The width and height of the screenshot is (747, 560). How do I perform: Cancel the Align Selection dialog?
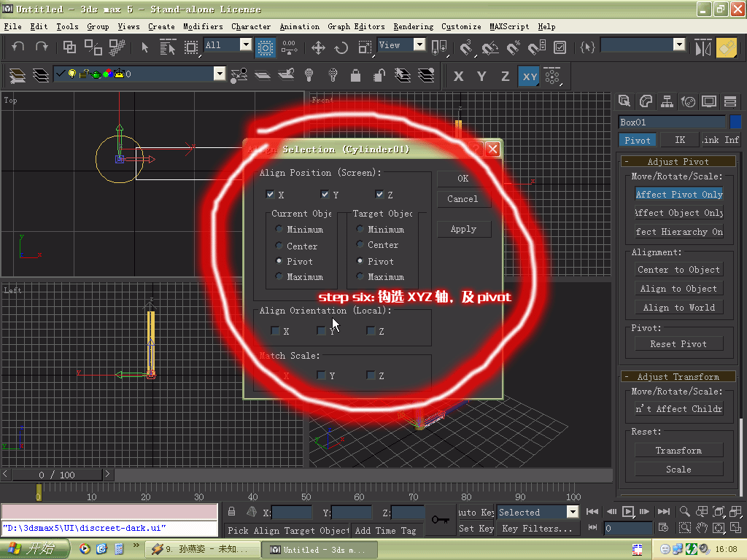[x=463, y=199]
